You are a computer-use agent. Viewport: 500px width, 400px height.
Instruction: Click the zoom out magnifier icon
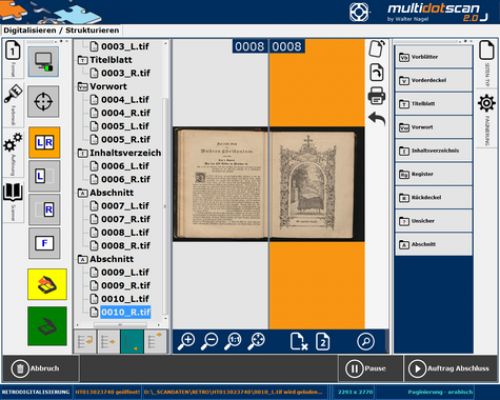click(209, 341)
